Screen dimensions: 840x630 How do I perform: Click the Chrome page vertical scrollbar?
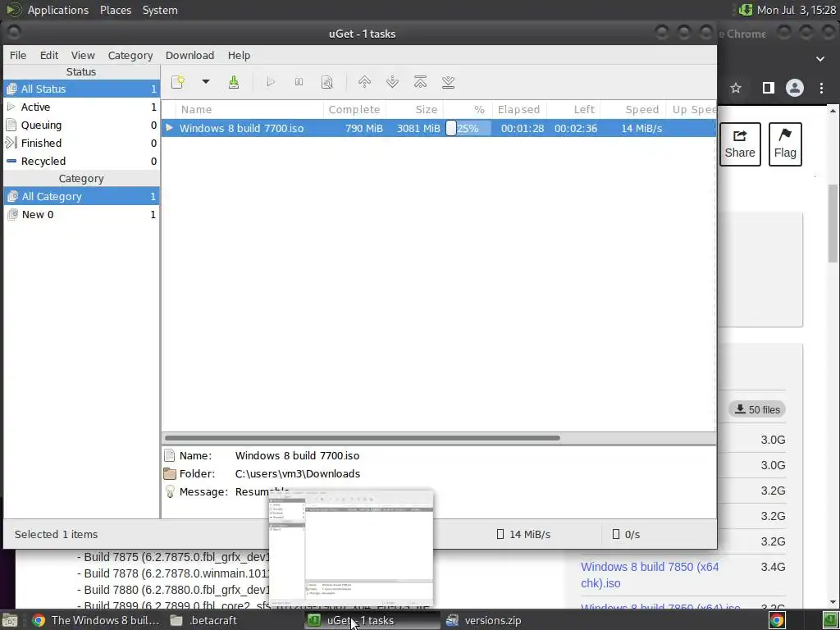coord(833,223)
